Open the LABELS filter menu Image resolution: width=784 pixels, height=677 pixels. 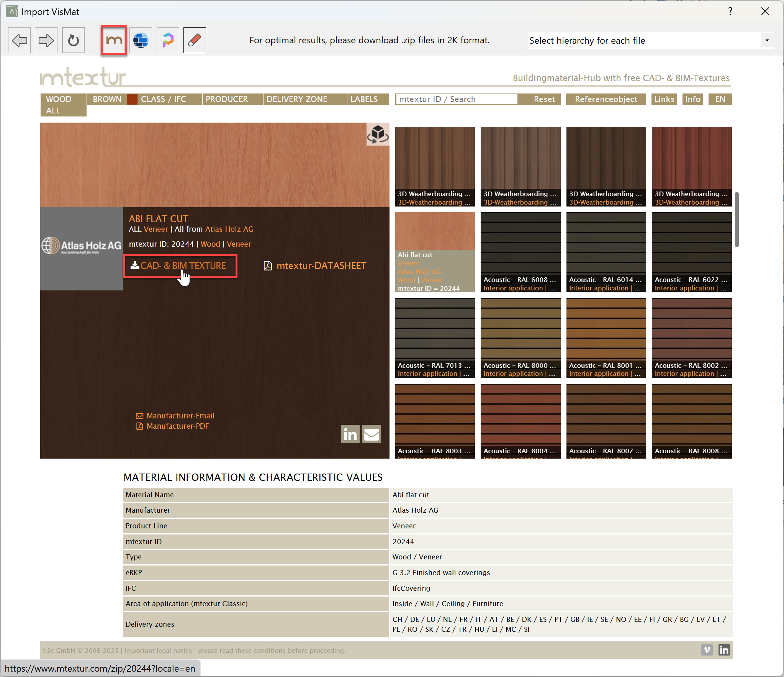coord(368,99)
